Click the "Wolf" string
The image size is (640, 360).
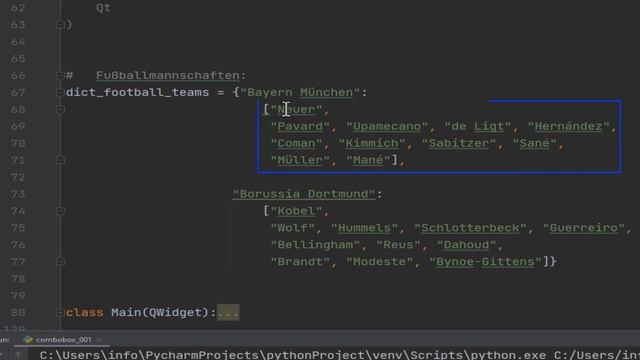click(293, 228)
